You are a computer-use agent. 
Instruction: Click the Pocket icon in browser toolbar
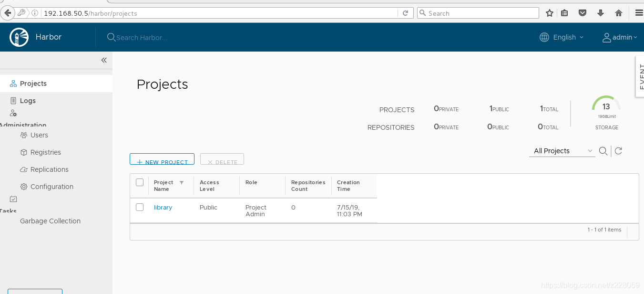coord(583,13)
